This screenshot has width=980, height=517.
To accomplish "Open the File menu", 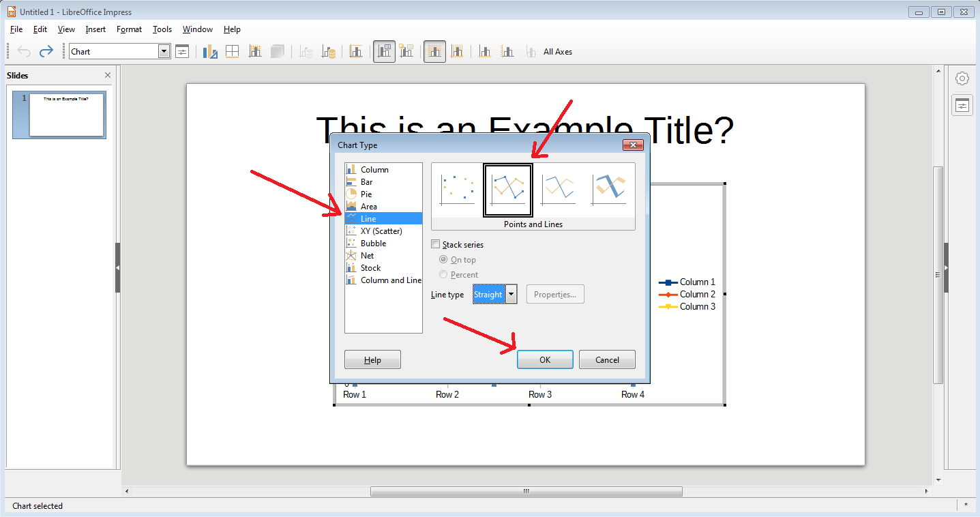I will (x=16, y=29).
